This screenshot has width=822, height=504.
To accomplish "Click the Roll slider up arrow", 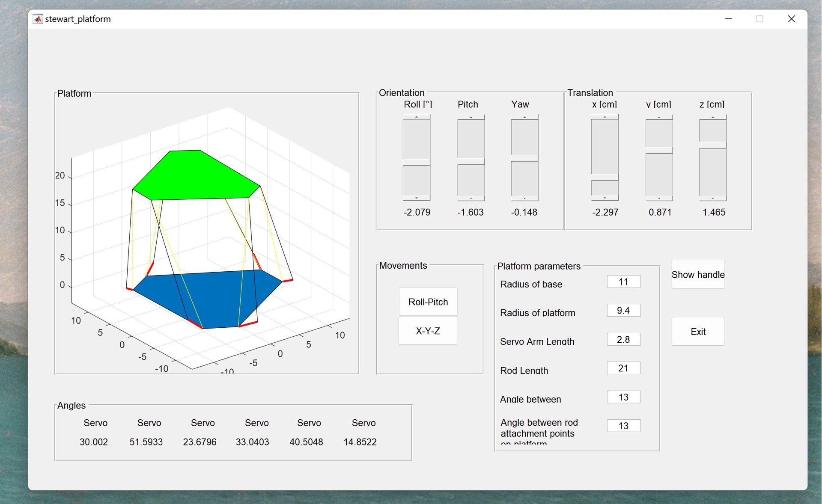I will 416,117.
